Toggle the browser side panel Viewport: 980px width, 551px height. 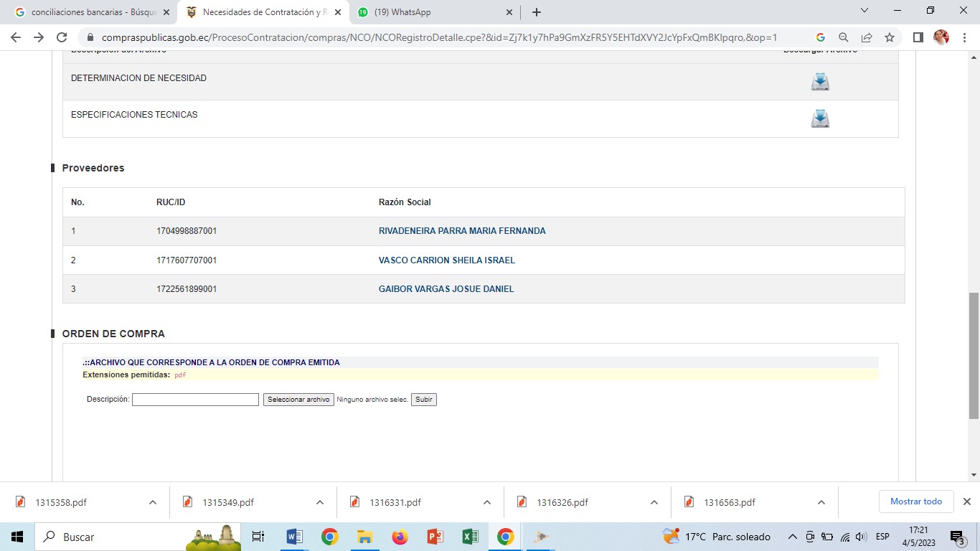(918, 37)
